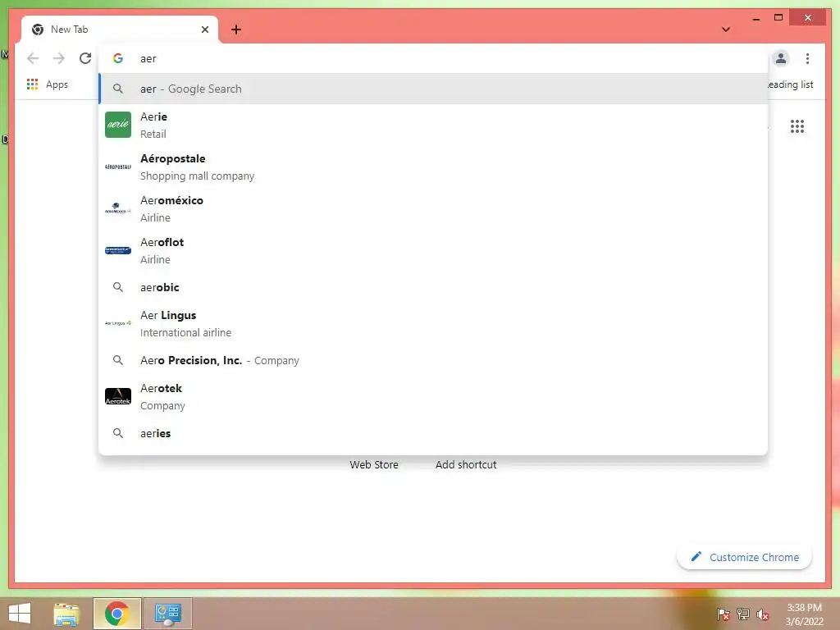840x630 pixels.
Task: Click the Customize Chrome button
Action: tap(745, 557)
